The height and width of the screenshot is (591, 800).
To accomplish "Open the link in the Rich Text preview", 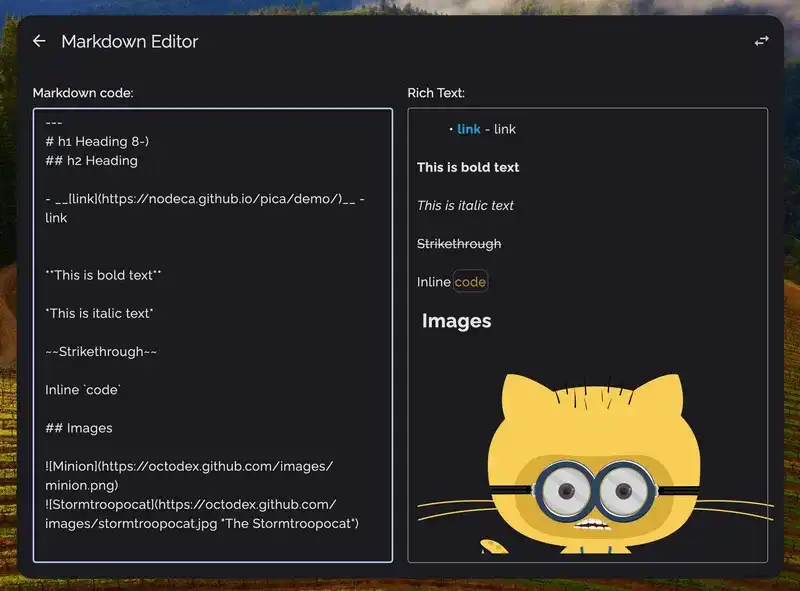I will (x=469, y=128).
